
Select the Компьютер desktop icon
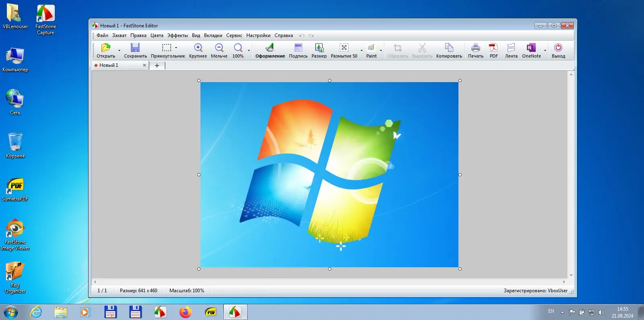15,60
